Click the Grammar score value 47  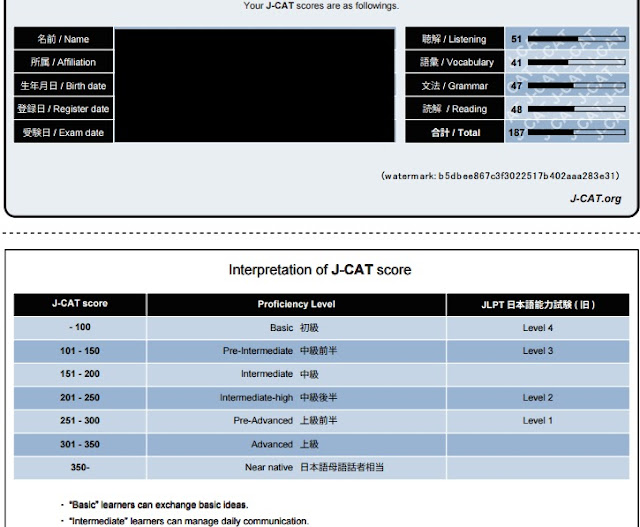tap(516, 86)
